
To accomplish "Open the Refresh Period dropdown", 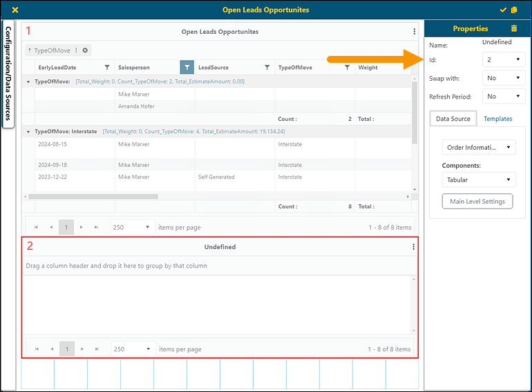I will tap(504, 97).
